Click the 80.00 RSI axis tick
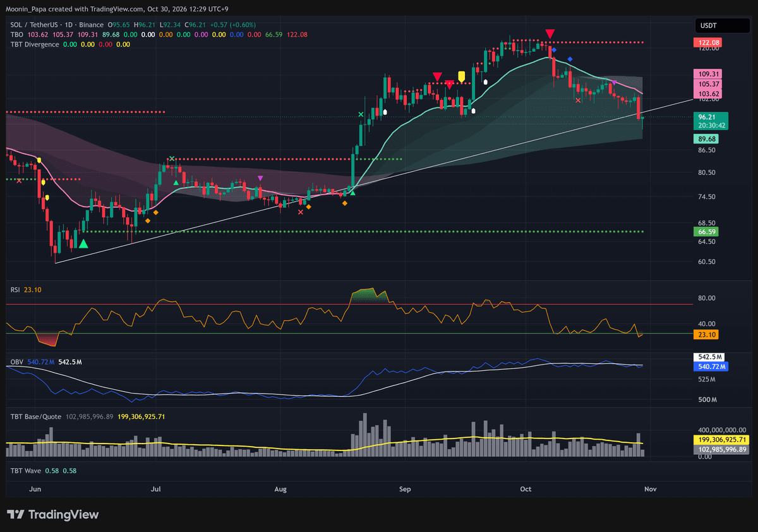 (x=706, y=298)
